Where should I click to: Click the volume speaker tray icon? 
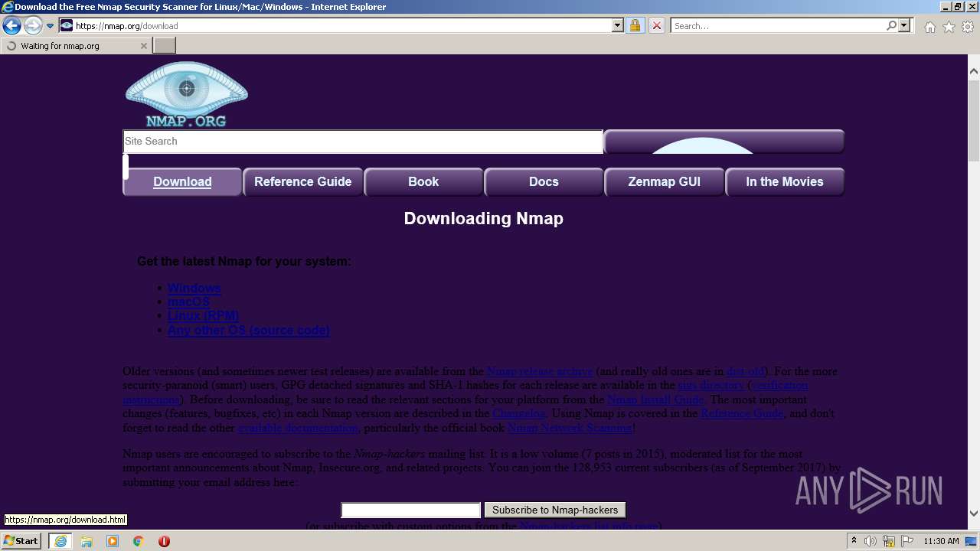click(x=871, y=541)
